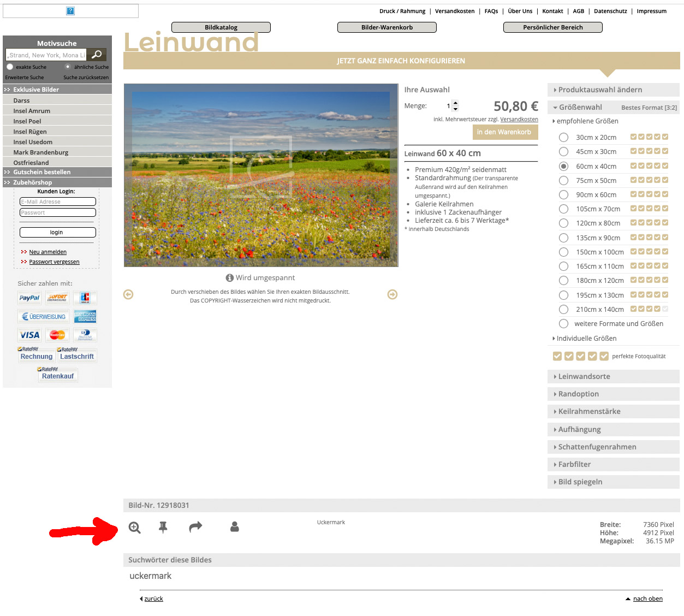684x616 pixels.
Task: Add item with In den Warenkorb button
Action: click(504, 132)
